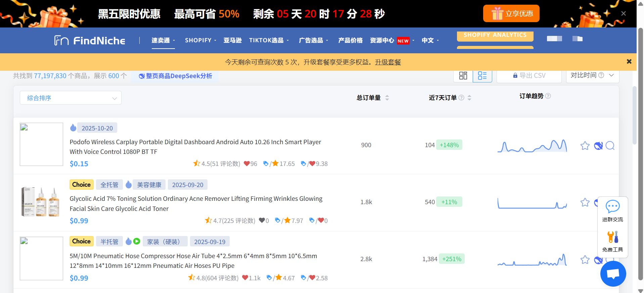Open DeepSeek analysis icon for Podofo product
This screenshot has width=644, height=293.
tap(598, 145)
